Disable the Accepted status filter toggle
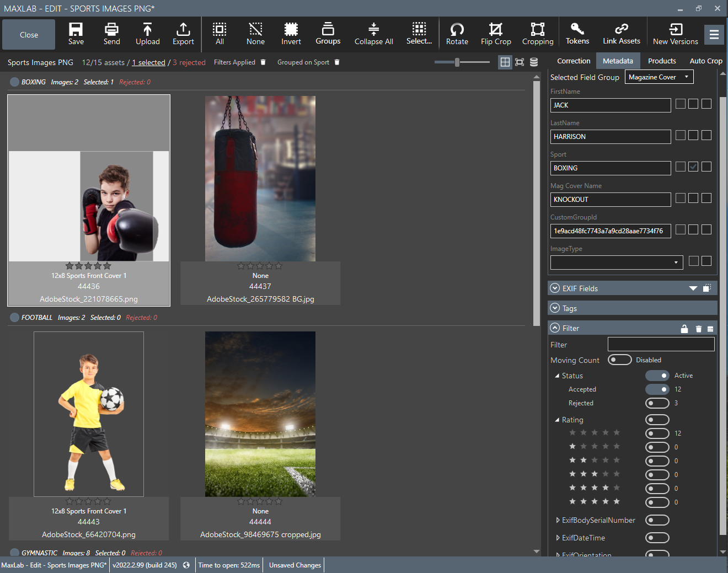 (x=657, y=389)
